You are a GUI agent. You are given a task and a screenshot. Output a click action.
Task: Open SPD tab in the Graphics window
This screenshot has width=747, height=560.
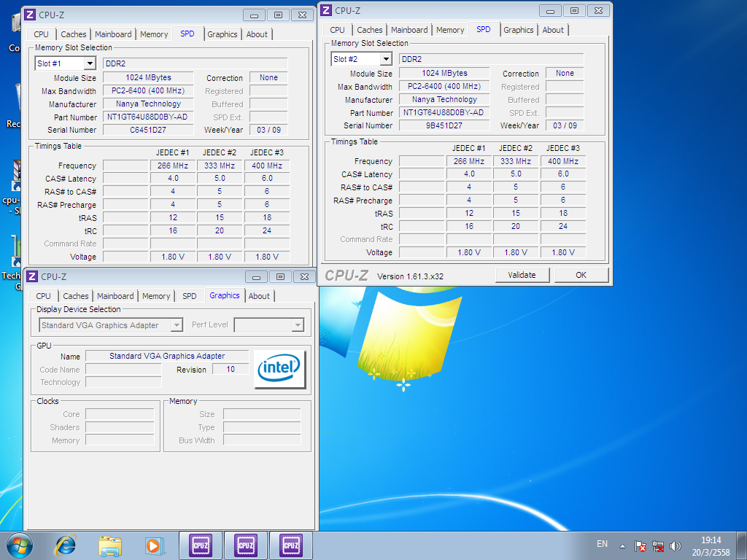tap(189, 296)
